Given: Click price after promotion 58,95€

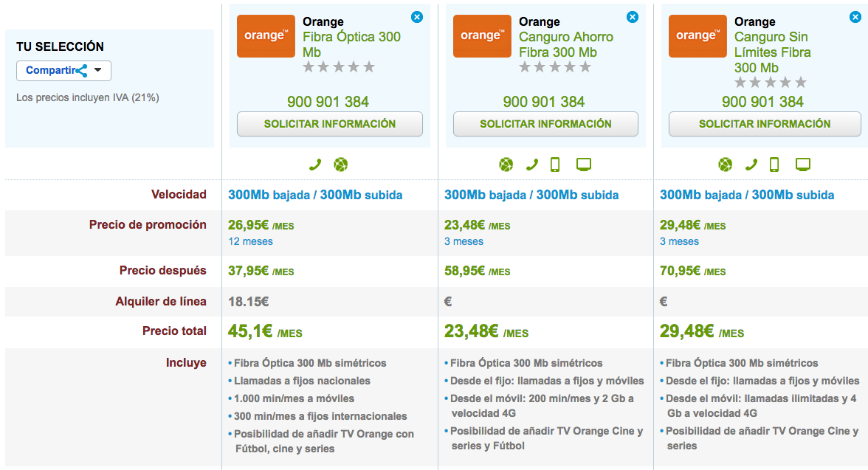Looking at the screenshot, I should (477, 271).
